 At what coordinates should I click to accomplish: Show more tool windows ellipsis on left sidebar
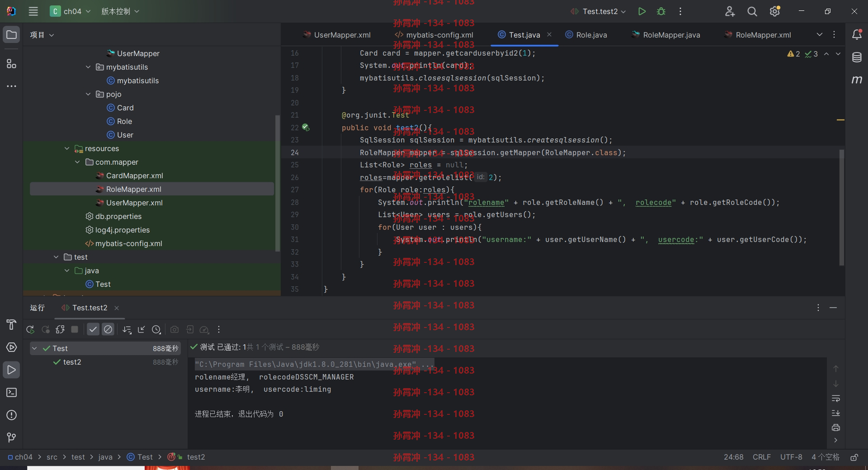point(11,86)
